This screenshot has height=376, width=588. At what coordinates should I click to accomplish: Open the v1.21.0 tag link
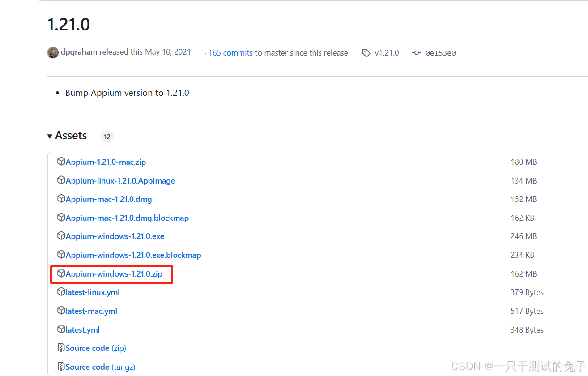pyautogui.click(x=387, y=53)
